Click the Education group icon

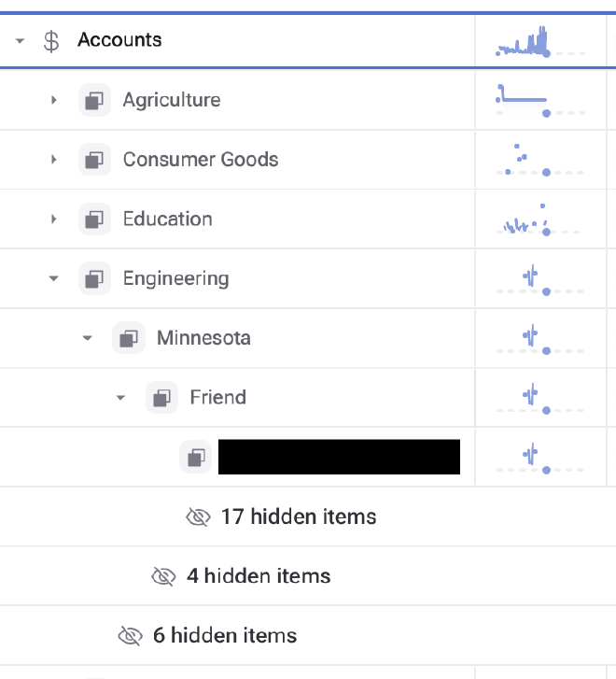(x=94, y=219)
